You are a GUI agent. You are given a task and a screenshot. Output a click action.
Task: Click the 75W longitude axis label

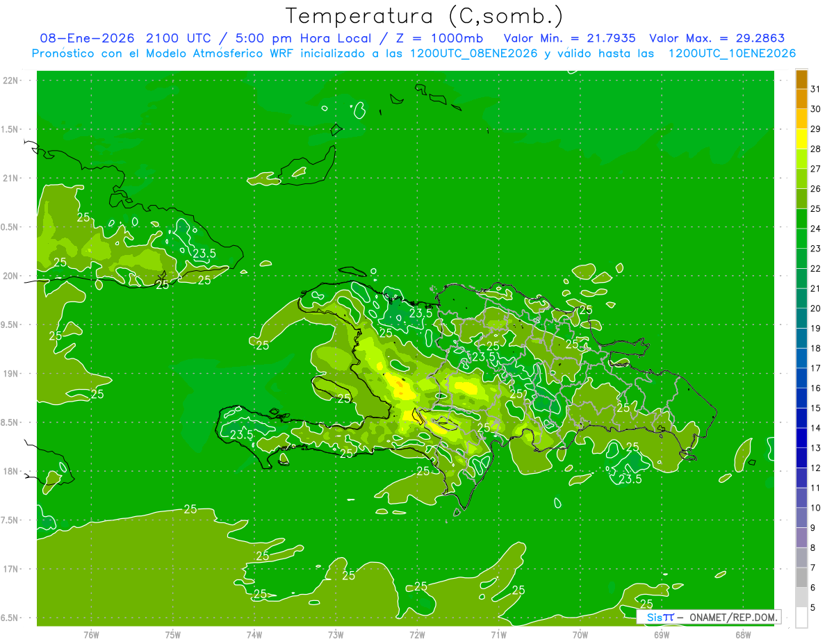click(173, 635)
